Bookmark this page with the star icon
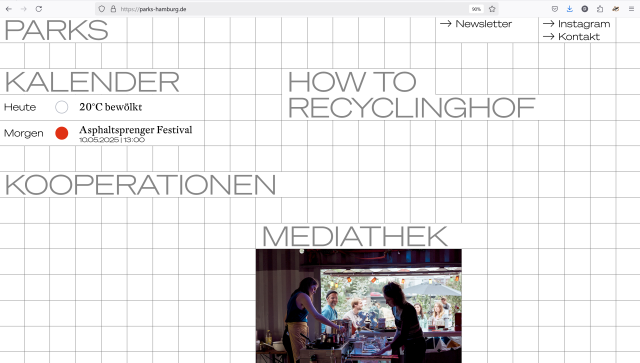 [492, 9]
